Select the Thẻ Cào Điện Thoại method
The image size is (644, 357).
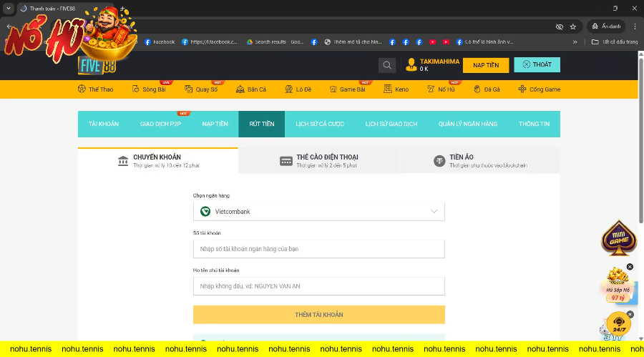click(318, 160)
